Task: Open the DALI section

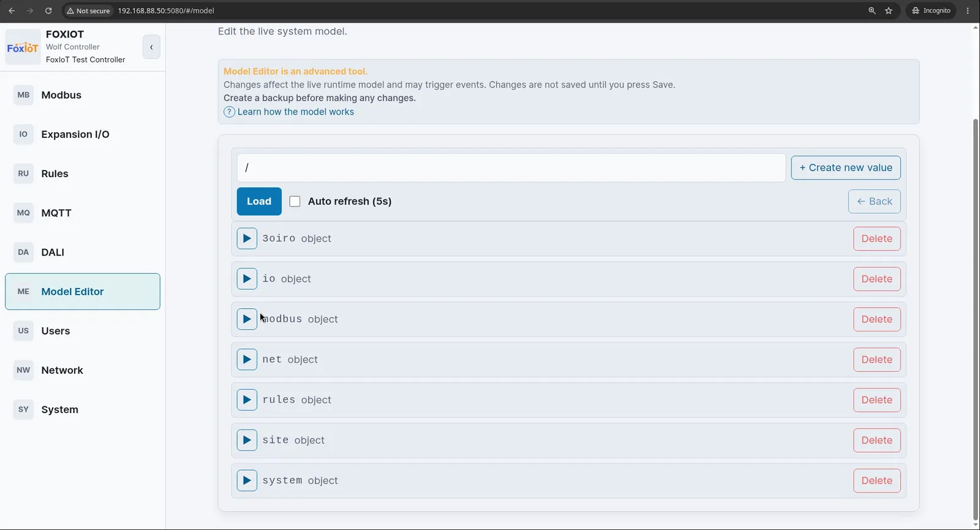Action: [x=83, y=252]
